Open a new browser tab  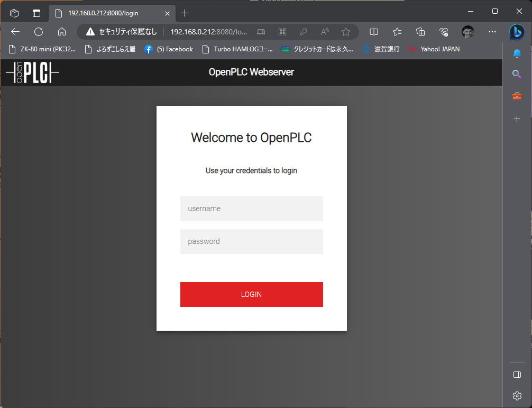185,13
